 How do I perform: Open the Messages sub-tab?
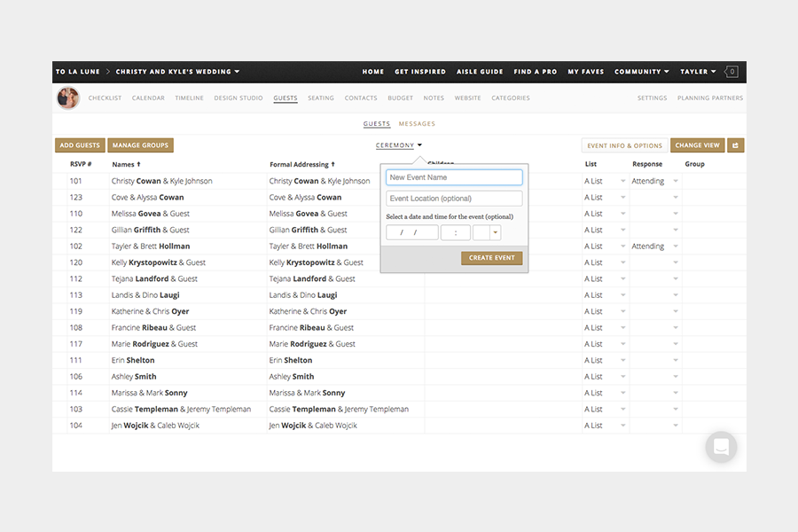coord(417,124)
